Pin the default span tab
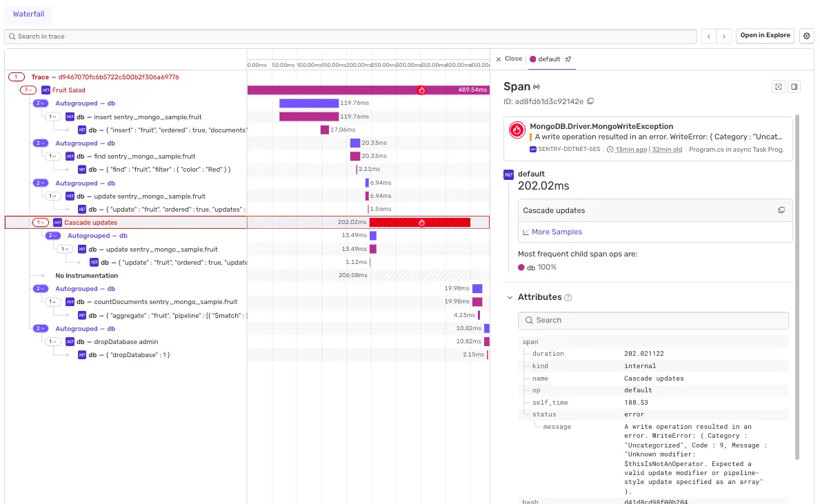The height and width of the screenshot is (504, 820). pyautogui.click(x=568, y=59)
